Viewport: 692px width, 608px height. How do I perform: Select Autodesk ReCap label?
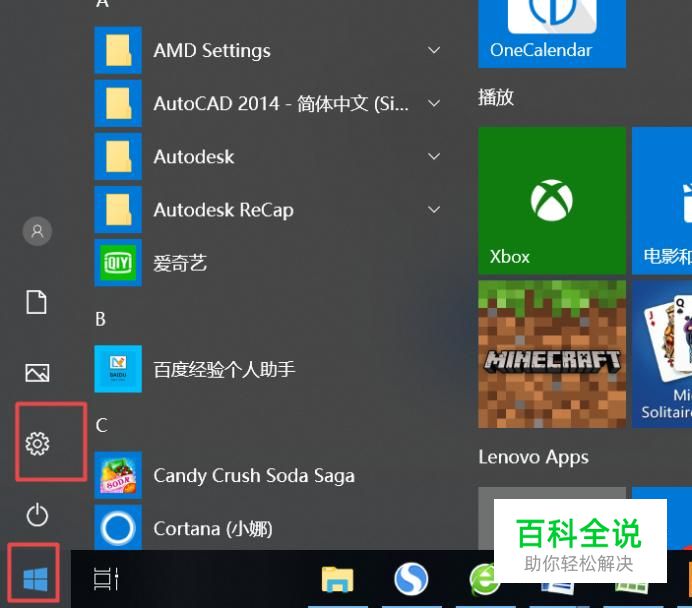[x=223, y=210]
